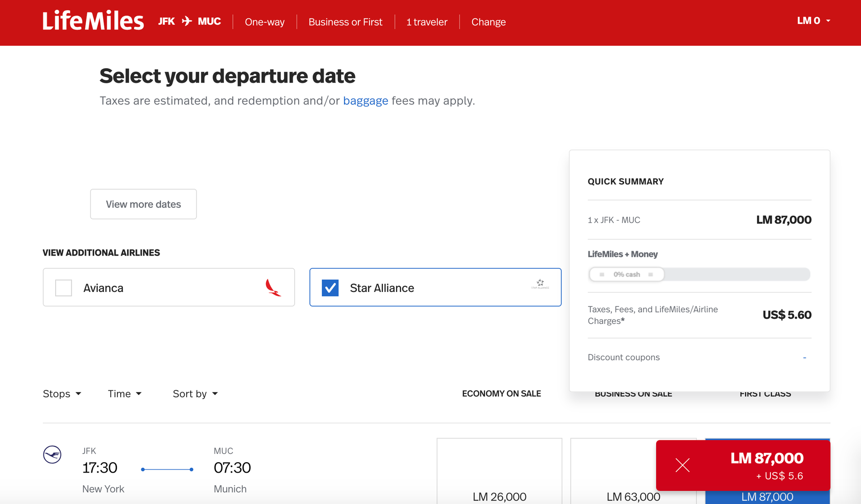Click the View more dates button
Image resolution: width=861 pixels, height=504 pixels.
pyautogui.click(x=143, y=204)
